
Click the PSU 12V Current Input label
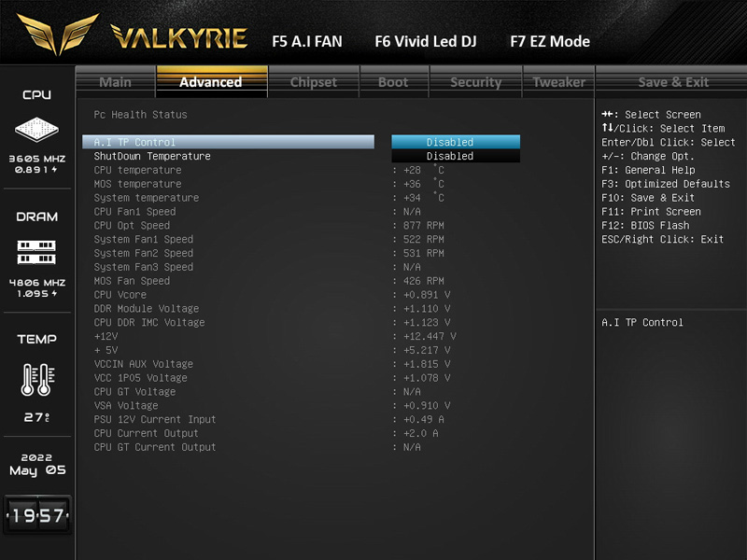click(155, 419)
